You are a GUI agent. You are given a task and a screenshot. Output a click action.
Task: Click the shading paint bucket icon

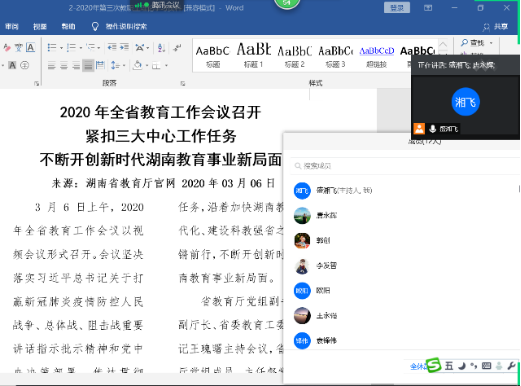point(137,65)
